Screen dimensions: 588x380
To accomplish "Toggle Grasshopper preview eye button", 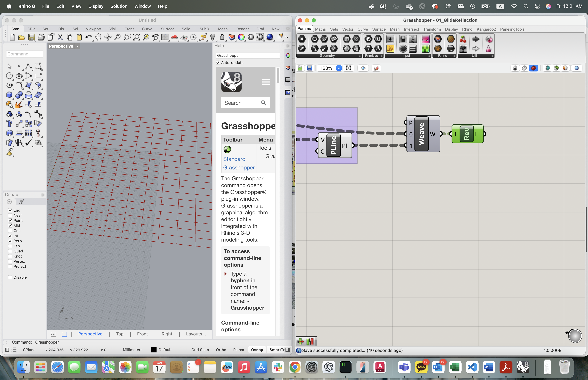I will click(363, 68).
